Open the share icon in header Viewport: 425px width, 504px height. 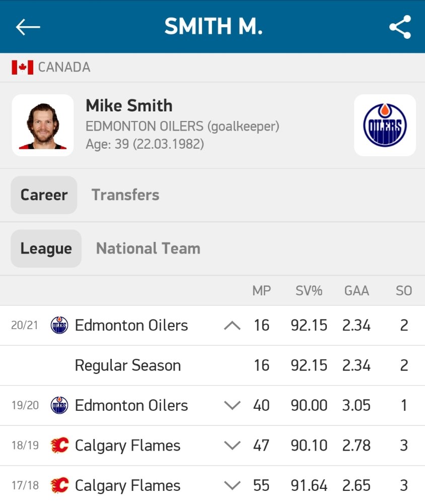tap(400, 27)
